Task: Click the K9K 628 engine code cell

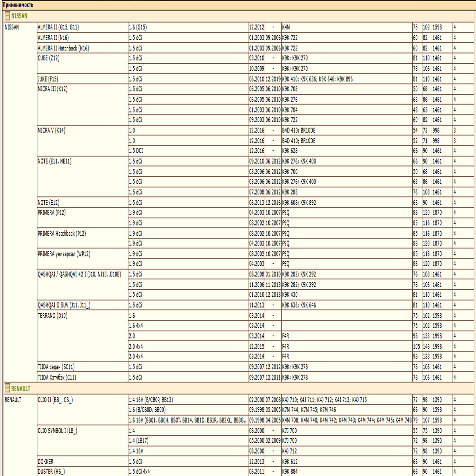Action: pyautogui.click(x=290, y=151)
